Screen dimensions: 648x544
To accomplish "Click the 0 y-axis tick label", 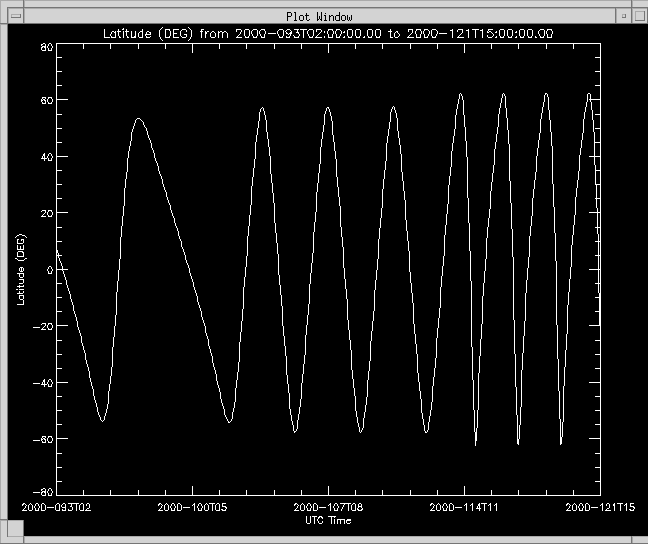I will click(x=49, y=270).
